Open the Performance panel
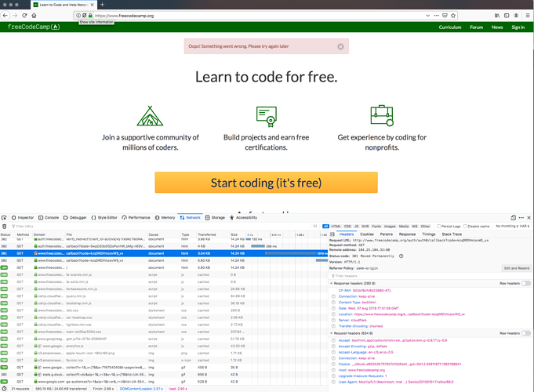This screenshot has height=392, width=534. click(x=136, y=218)
